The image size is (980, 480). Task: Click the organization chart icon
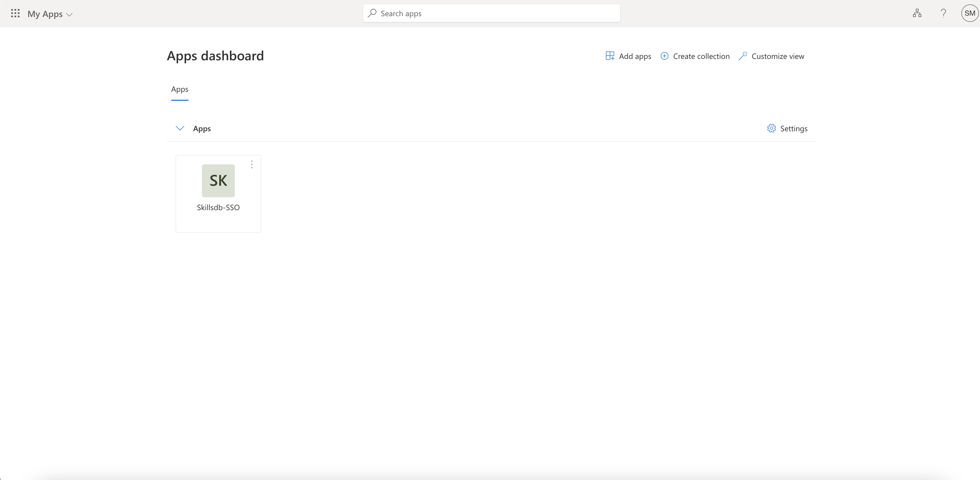click(917, 13)
